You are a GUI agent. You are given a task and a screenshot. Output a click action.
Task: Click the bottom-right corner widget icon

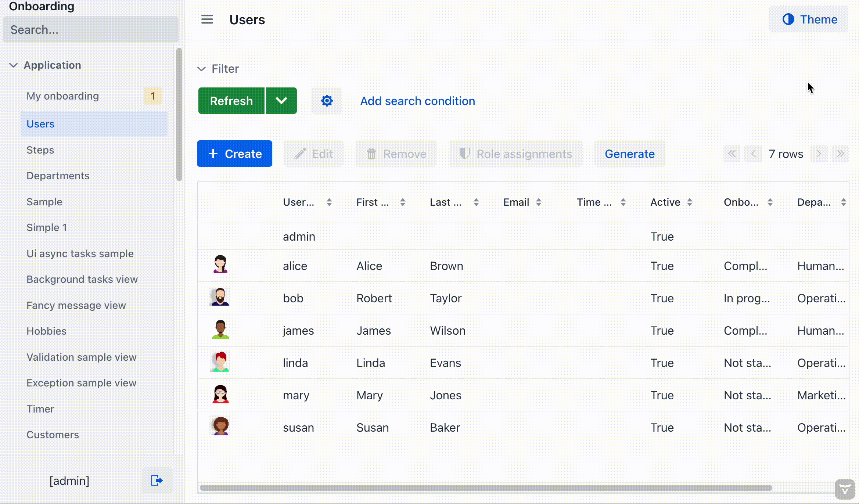[845, 489]
